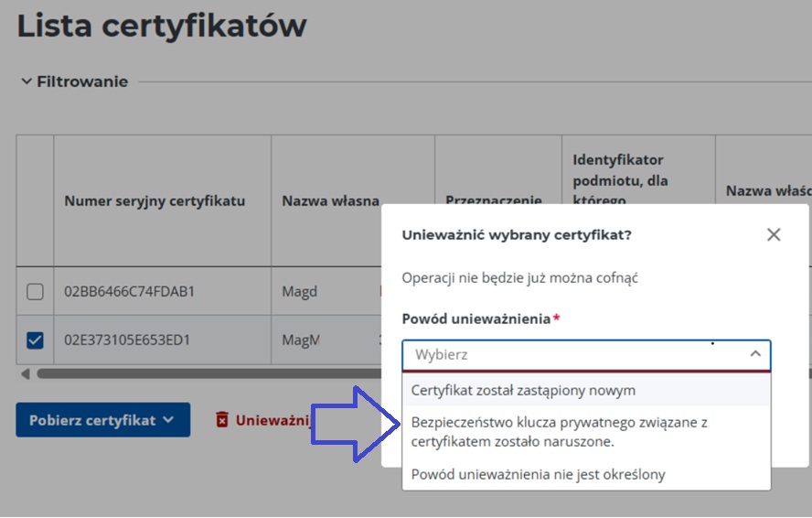This screenshot has height=518, width=812.
Task: Click serial number 02E373105E653ED1 cell
Action: coord(127,340)
